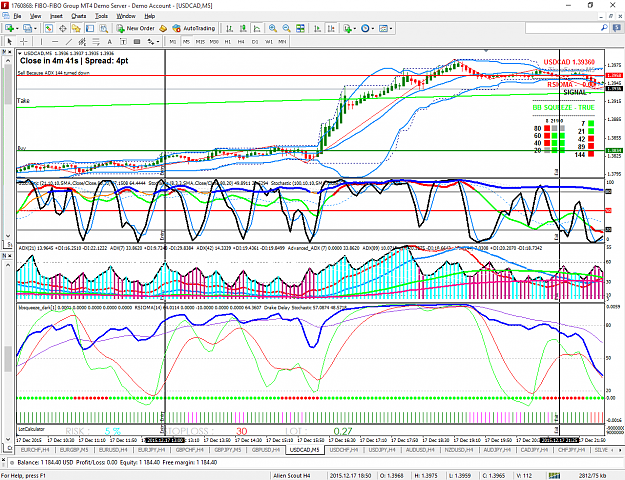Open the View menu
Viewport: 625px width, 480px height.
tap(35, 16)
